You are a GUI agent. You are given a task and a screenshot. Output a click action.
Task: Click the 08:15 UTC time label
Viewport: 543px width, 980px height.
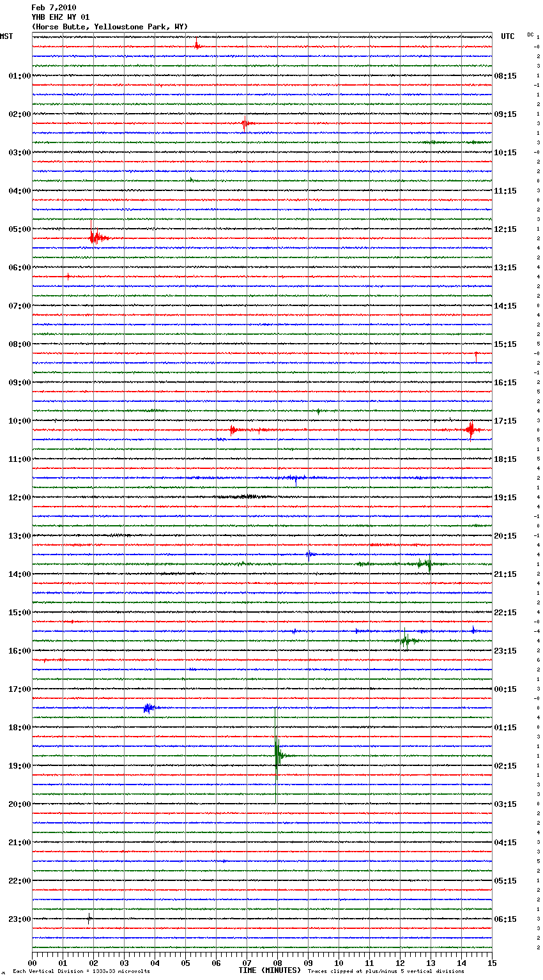pos(505,76)
